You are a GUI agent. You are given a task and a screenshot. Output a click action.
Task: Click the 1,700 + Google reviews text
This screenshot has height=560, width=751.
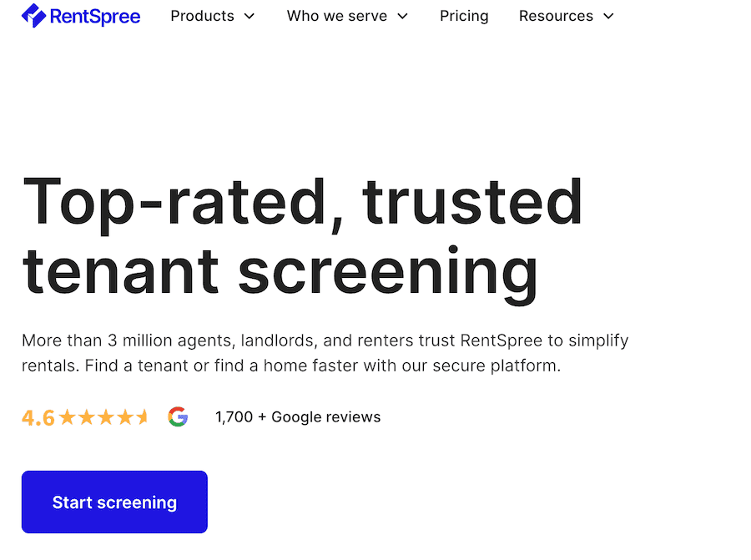[x=298, y=416]
